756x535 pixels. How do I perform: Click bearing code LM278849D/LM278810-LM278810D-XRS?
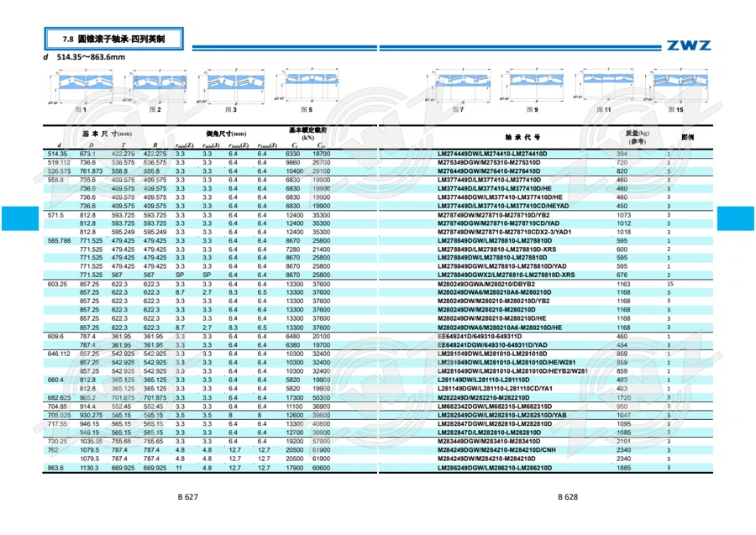coord(496,249)
